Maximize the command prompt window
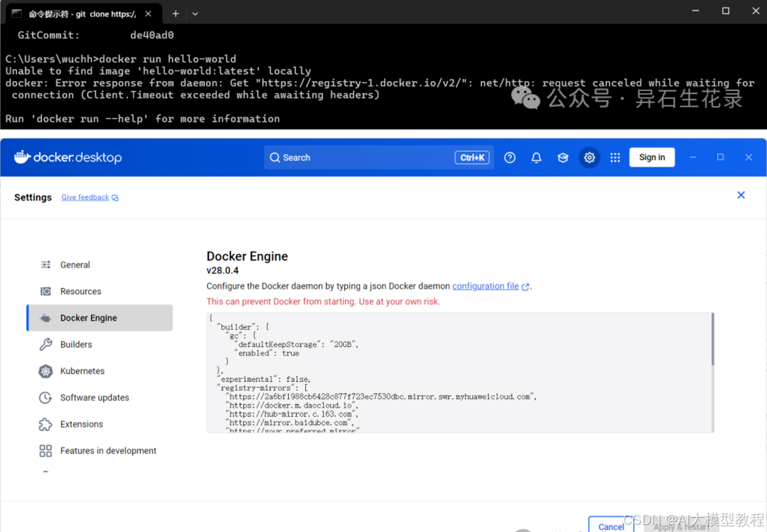 [x=726, y=11]
